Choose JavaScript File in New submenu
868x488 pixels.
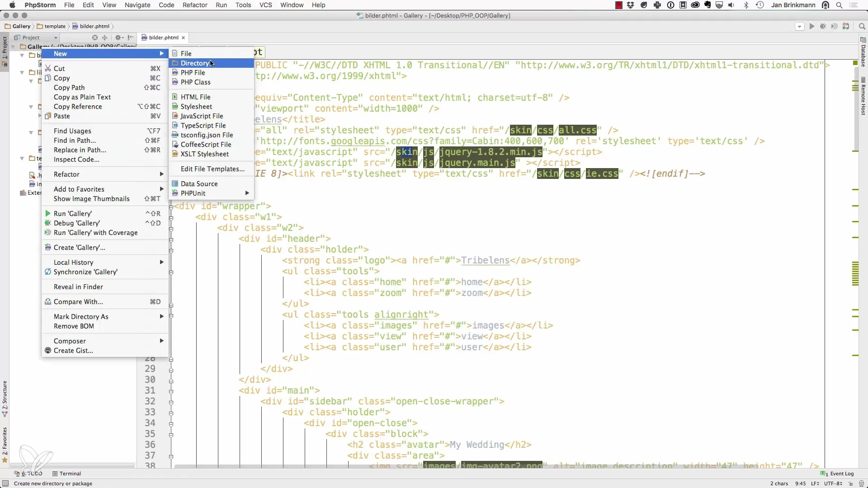pyautogui.click(x=211, y=116)
